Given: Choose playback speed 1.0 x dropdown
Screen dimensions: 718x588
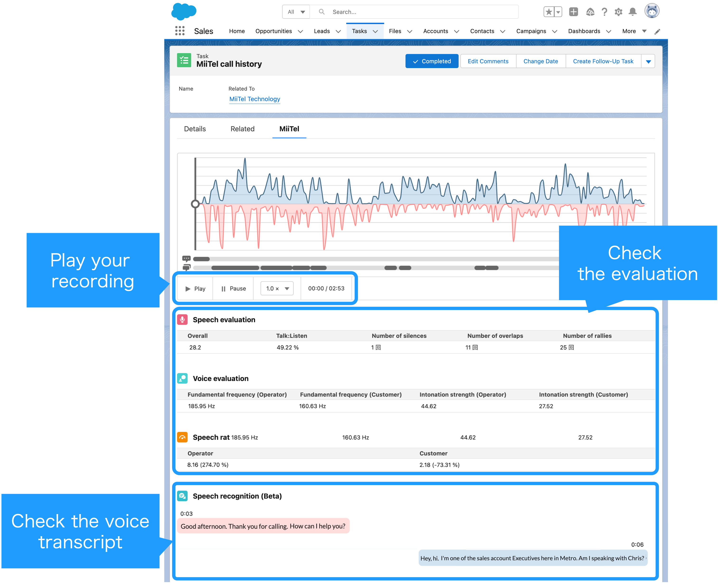Looking at the screenshot, I should click(277, 288).
